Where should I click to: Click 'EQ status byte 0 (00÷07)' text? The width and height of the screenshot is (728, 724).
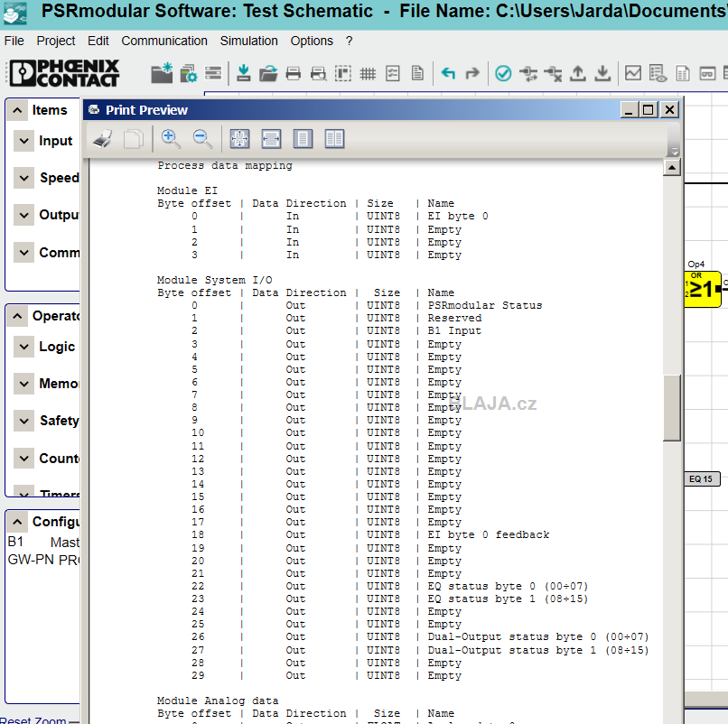[x=508, y=586]
